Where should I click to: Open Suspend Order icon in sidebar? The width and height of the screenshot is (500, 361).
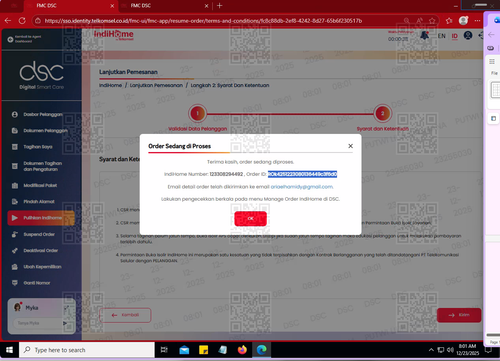[15, 234]
